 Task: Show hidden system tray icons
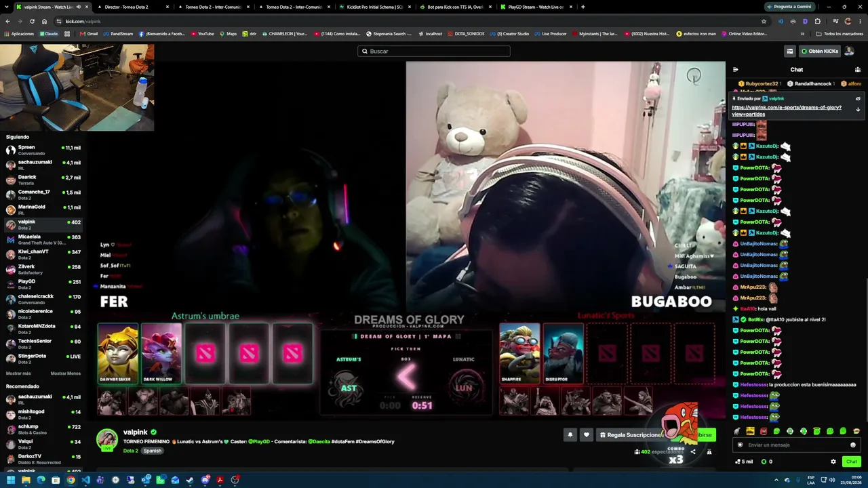[x=776, y=480]
